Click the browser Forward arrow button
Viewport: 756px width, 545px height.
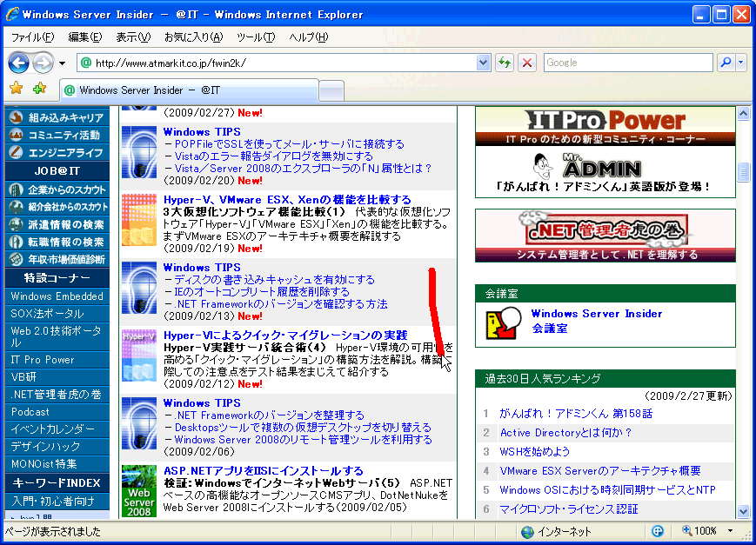click(43, 63)
